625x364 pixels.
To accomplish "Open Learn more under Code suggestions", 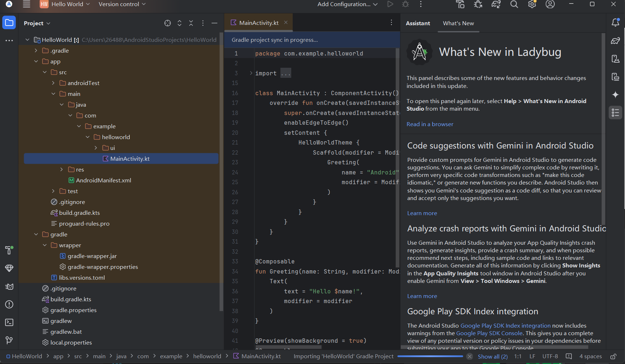I will pyautogui.click(x=422, y=213).
